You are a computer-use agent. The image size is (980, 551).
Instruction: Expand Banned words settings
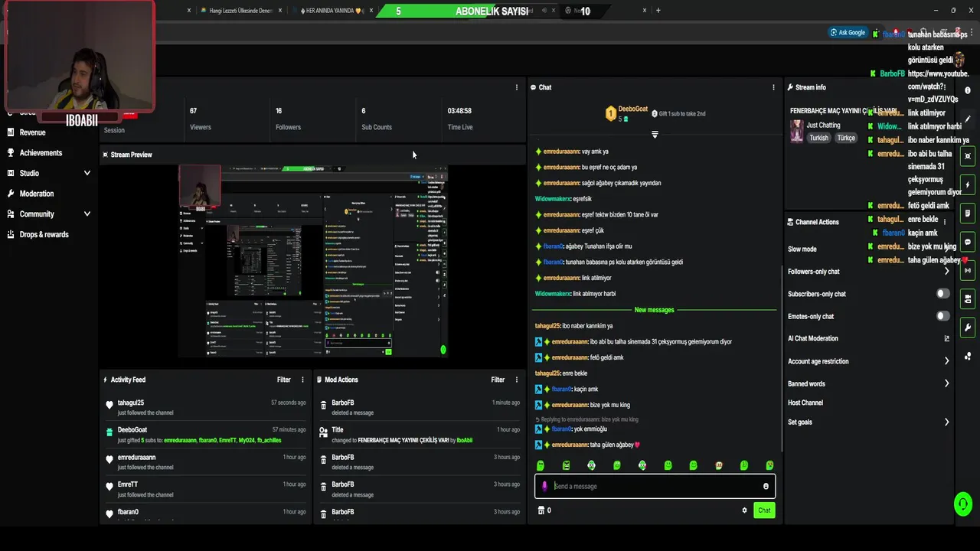[946, 383]
